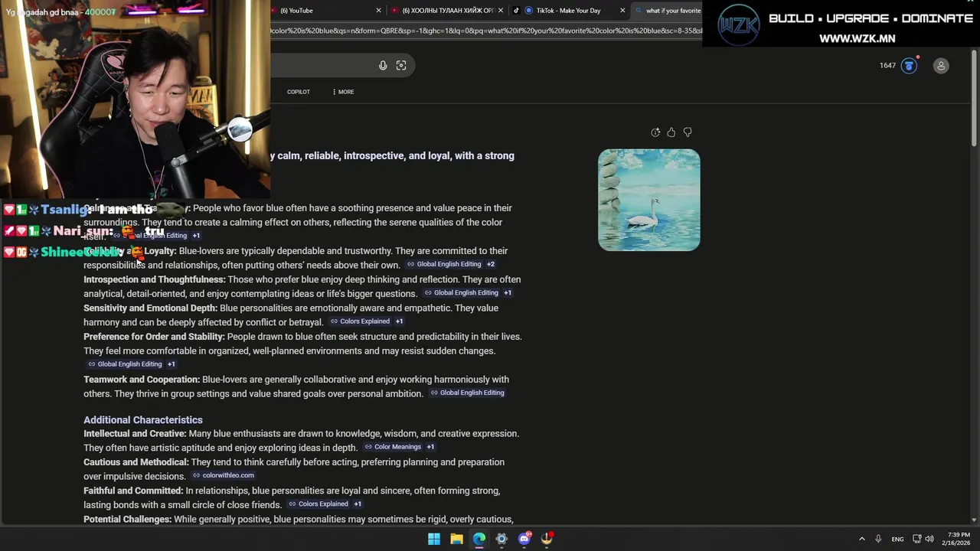The width and height of the screenshot is (980, 551).
Task: Click 'Sensitivity and Emotional Depth:' heading text
Action: pyautogui.click(x=151, y=308)
